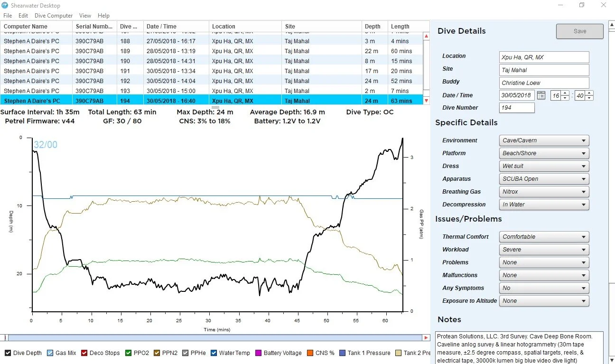Click the chart horizontal scrollbar right arrow
Viewport: 615px width, 364px height.
coord(426,338)
